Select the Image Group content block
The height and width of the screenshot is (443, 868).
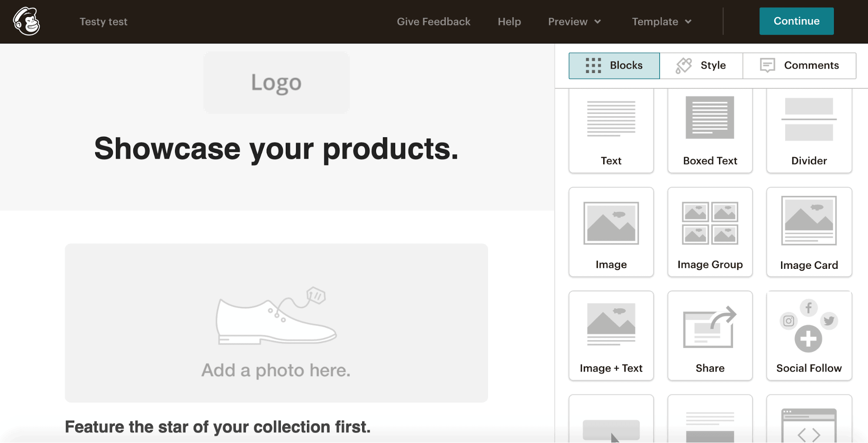(710, 232)
